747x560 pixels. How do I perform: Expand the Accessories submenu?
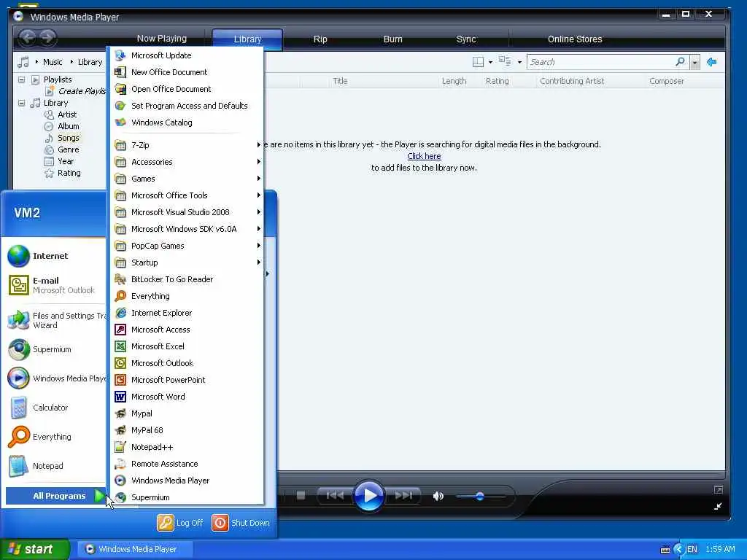point(187,162)
